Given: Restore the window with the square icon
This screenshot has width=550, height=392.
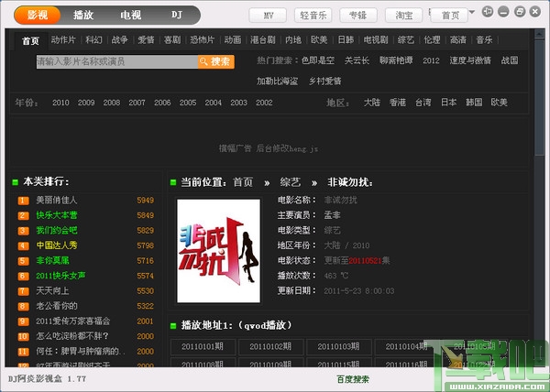Looking at the screenshot, I should [x=520, y=12].
